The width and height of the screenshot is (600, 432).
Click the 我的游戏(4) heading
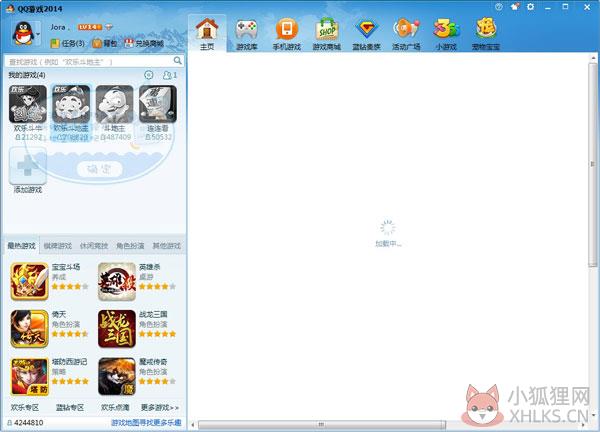pos(27,75)
